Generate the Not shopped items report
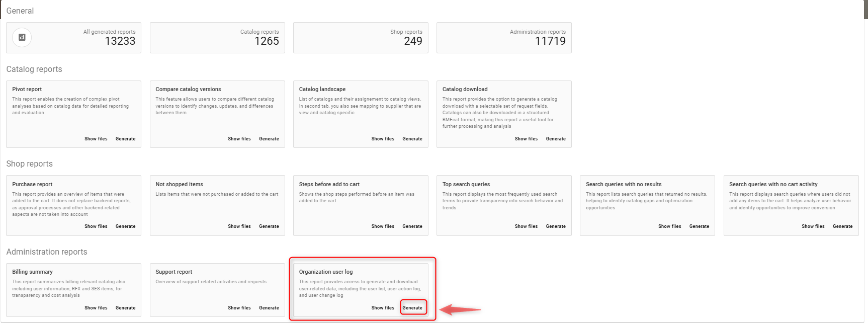The height and width of the screenshot is (323, 868). pyautogui.click(x=269, y=226)
